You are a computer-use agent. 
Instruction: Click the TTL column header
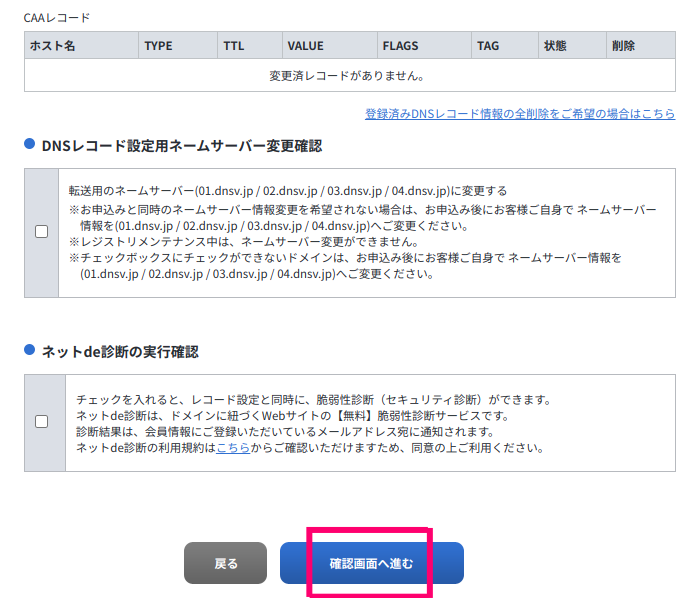pos(250,46)
